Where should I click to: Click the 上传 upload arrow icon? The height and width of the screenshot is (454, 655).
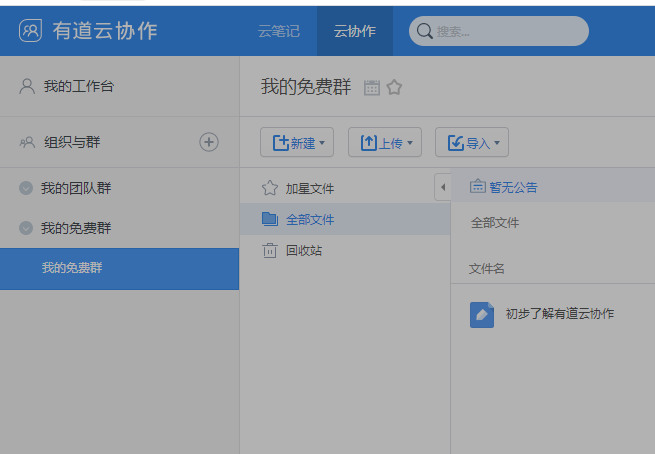pyautogui.click(x=369, y=143)
